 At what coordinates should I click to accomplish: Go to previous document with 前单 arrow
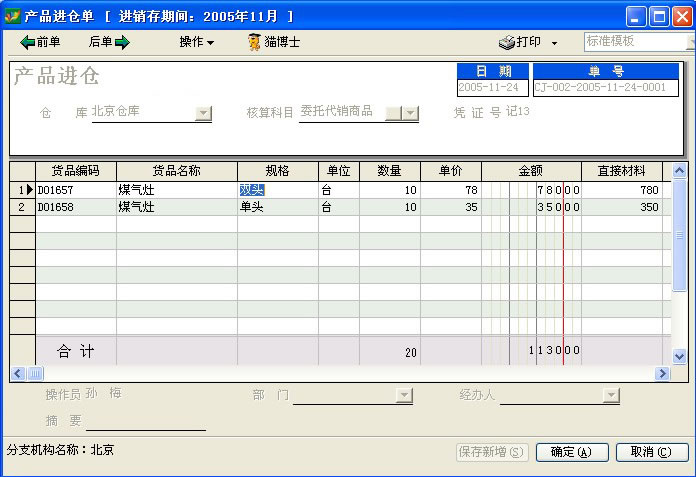click(40, 42)
